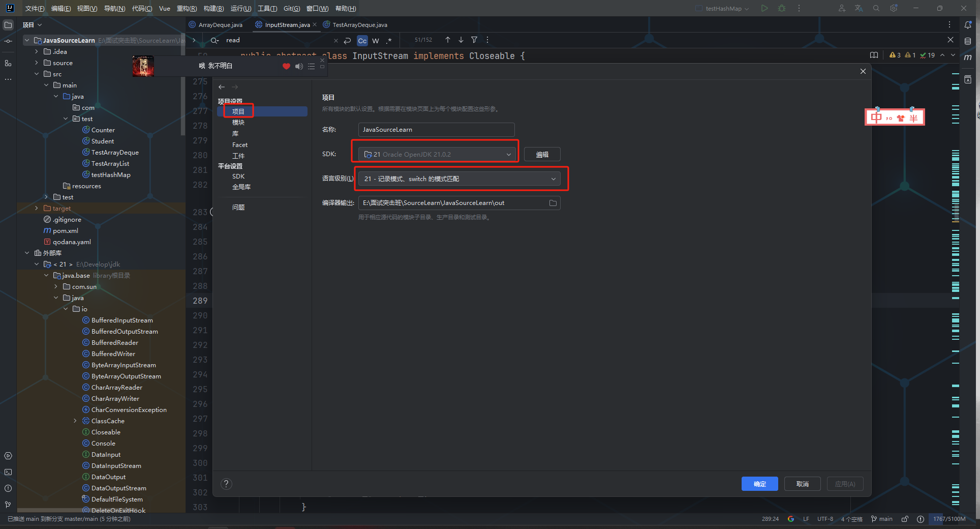Click the memory indicator 1767/5100M

click(949, 519)
